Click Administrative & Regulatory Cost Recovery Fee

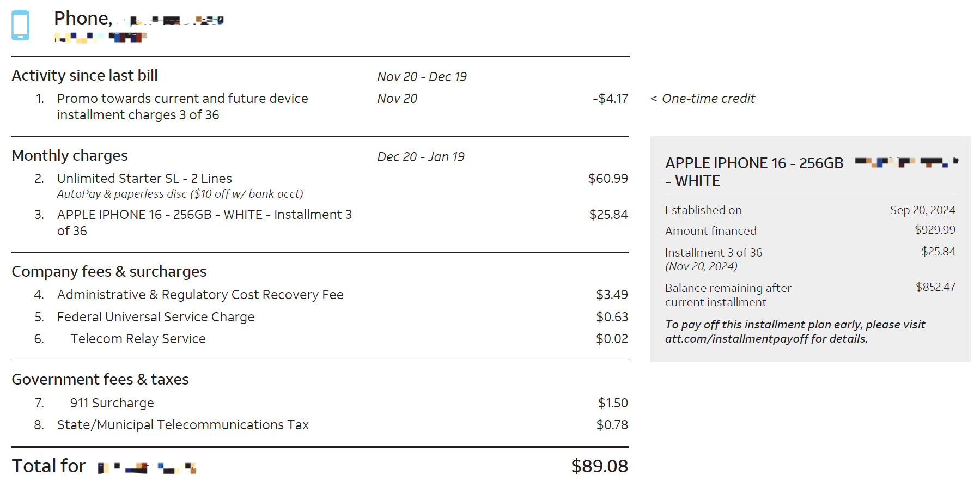200,295
